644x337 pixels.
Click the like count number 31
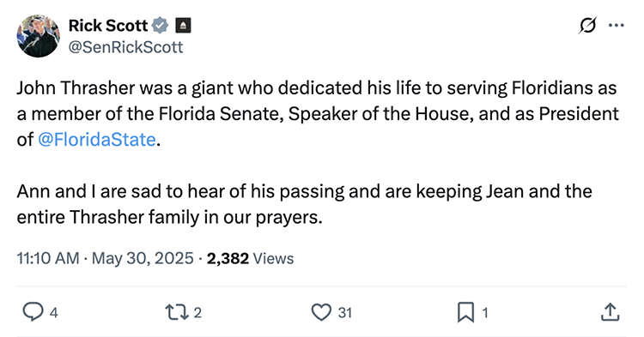(345, 313)
